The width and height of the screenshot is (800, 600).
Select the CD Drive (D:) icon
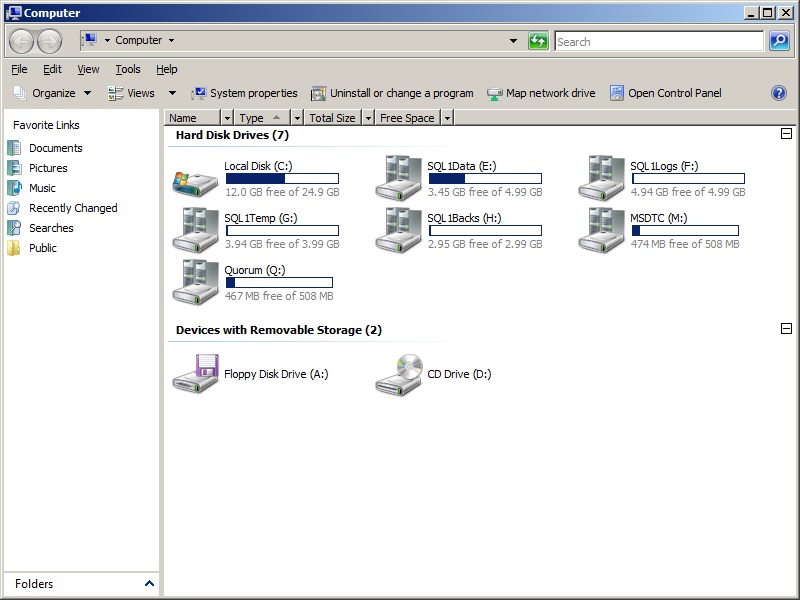point(398,374)
